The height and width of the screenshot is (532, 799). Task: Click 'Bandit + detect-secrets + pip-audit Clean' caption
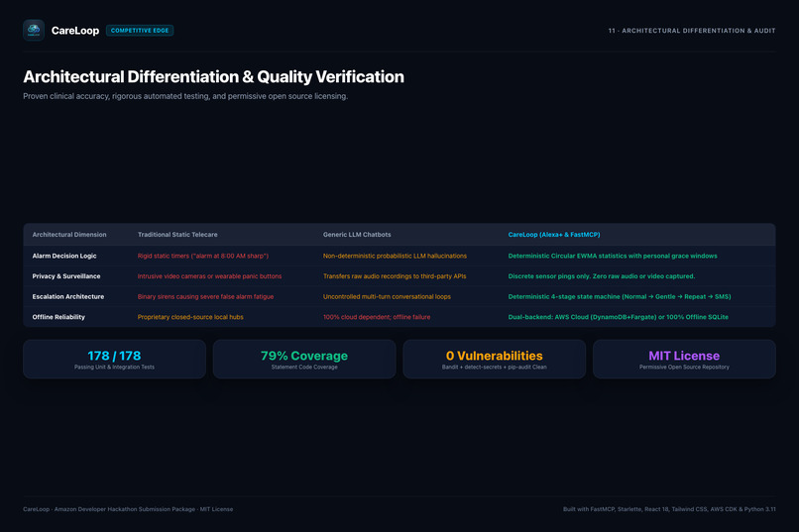click(x=495, y=368)
